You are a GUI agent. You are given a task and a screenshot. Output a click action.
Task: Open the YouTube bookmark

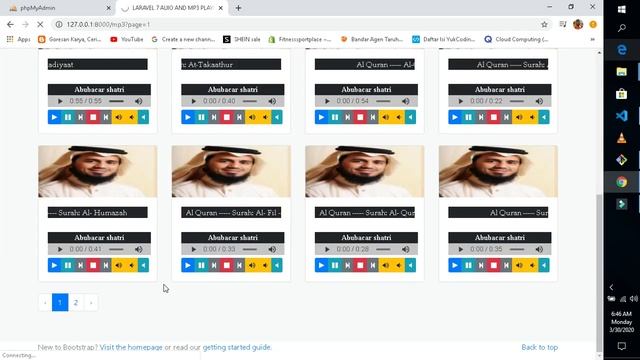(x=127, y=39)
